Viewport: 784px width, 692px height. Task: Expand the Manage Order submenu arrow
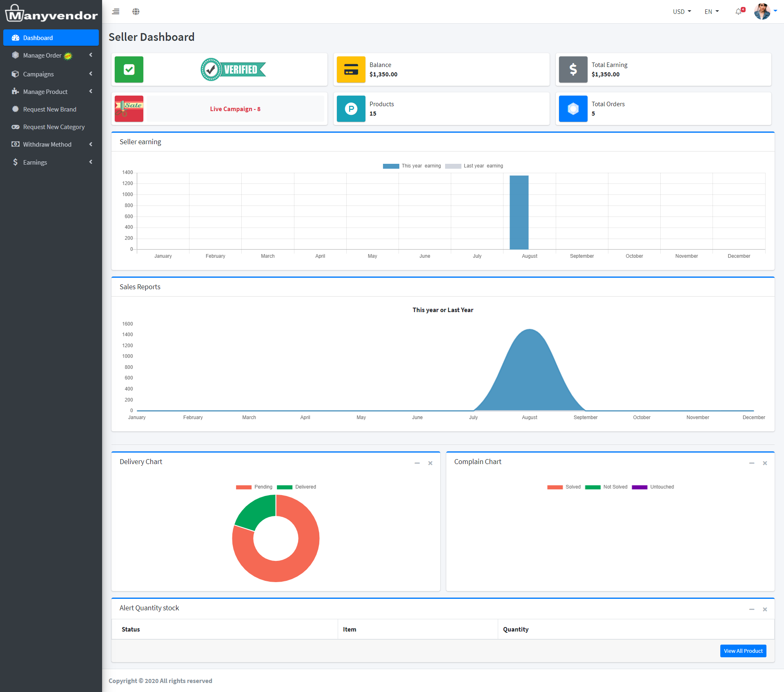click(91, 55)
